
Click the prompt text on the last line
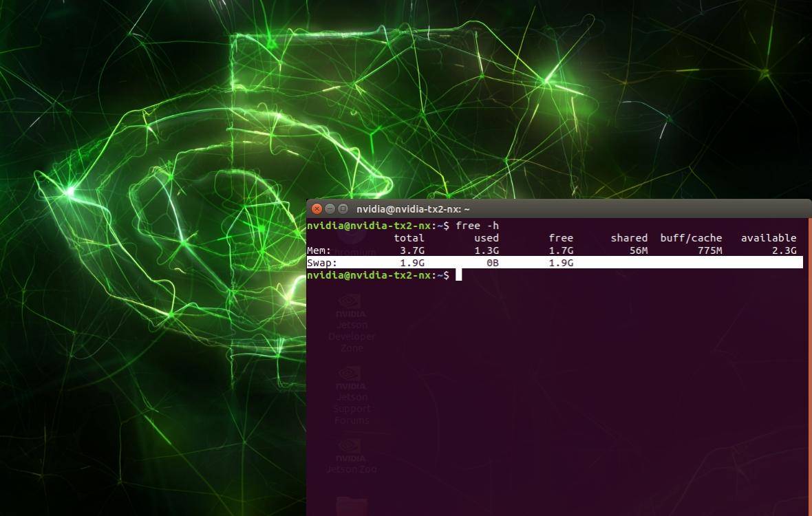point(378,275)
